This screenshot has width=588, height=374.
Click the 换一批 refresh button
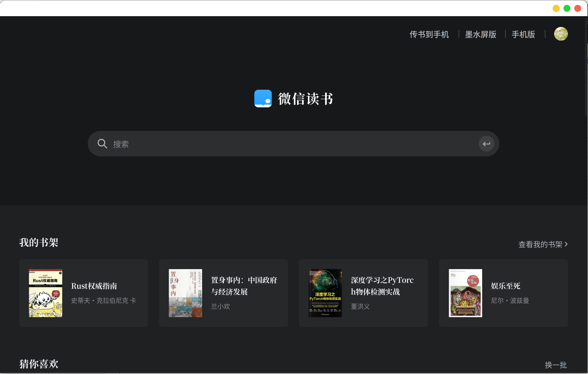pos(555,365)
